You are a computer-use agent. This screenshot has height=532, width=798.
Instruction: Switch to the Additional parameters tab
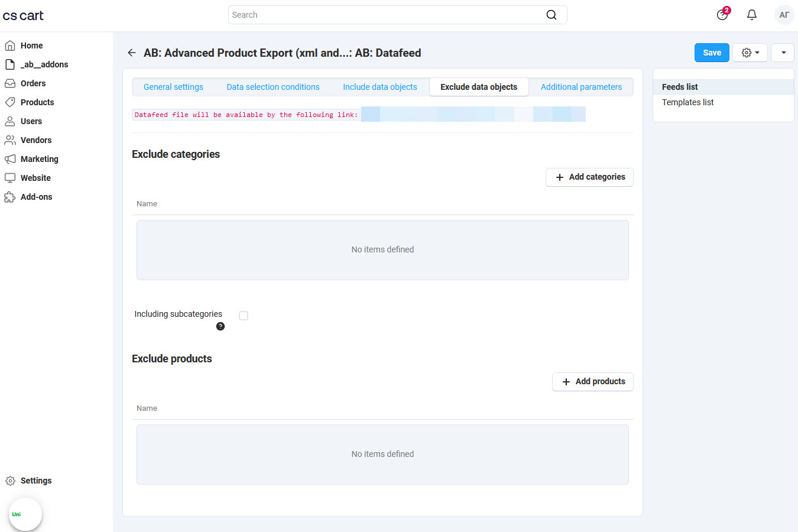tap(581, 87)
